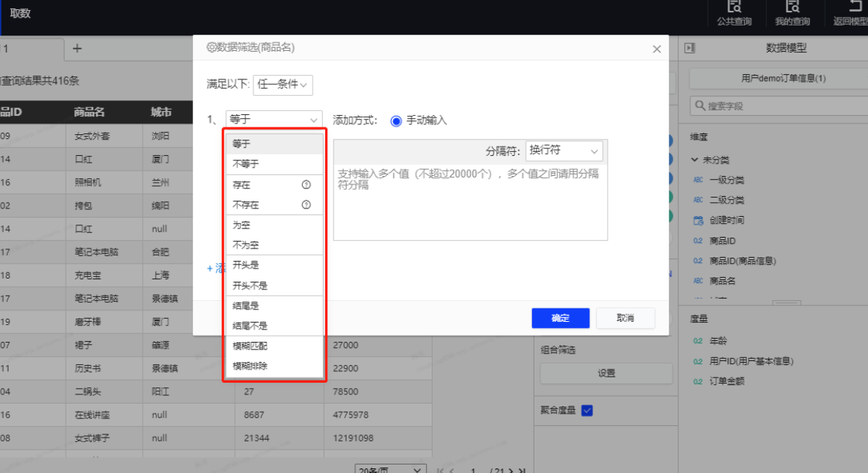Open the 任一条件 dropdown
This screenshot has height=473, width=868.
tap(283, 84)
